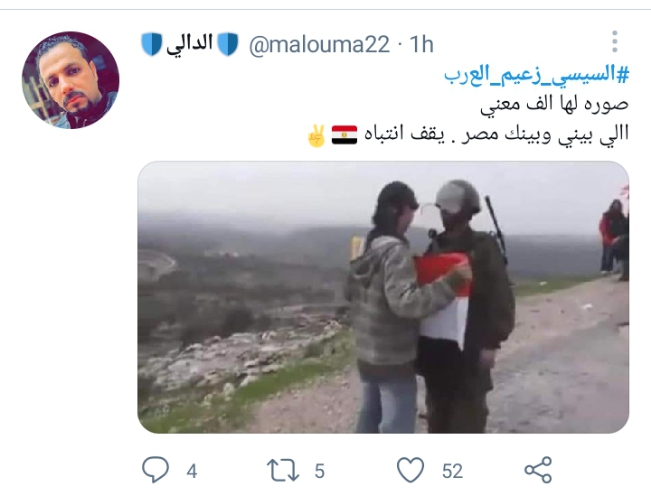This screenshot has height=497, width=651.
Task: Click the retweet count number 5
Action: 319,471
